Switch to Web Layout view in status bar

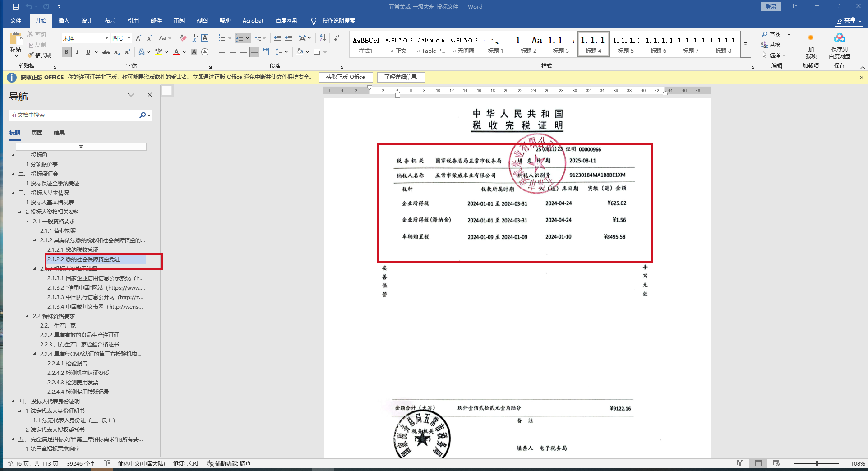click(x=776, y=463)
